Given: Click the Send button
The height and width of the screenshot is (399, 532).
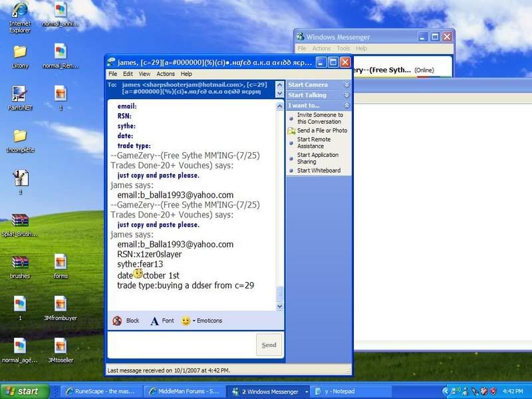Looking at the screenshot, I should 269,345.
